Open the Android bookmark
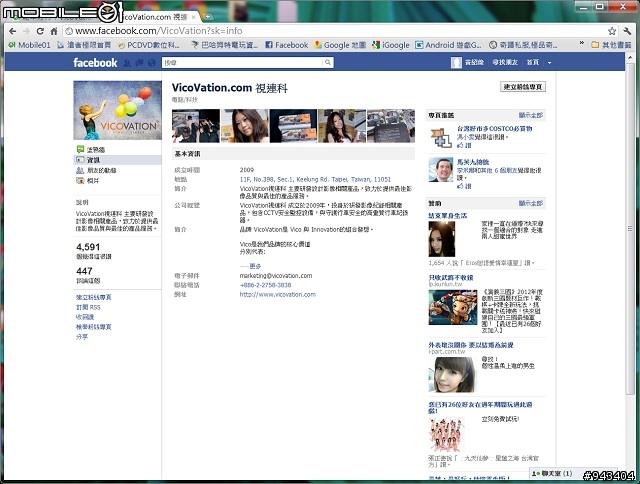Image resolution: width=640 pixels, height=484 pixels. [x=448, y=45]
